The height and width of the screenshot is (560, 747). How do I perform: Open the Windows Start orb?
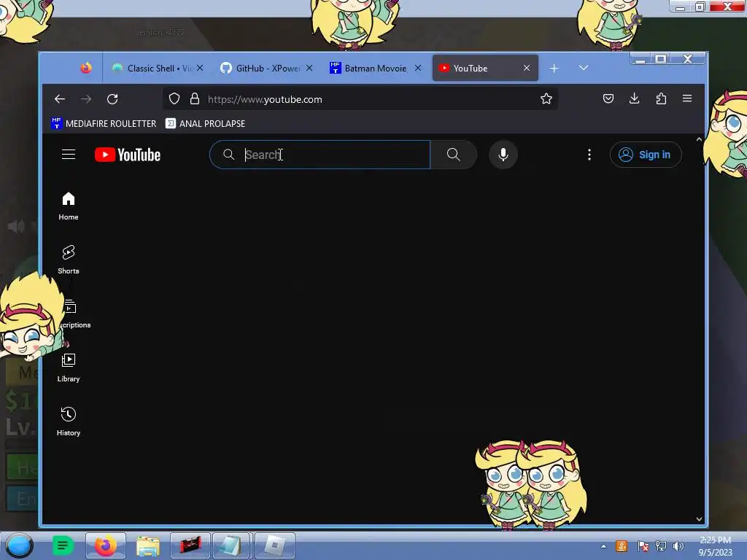click(19, 545)
